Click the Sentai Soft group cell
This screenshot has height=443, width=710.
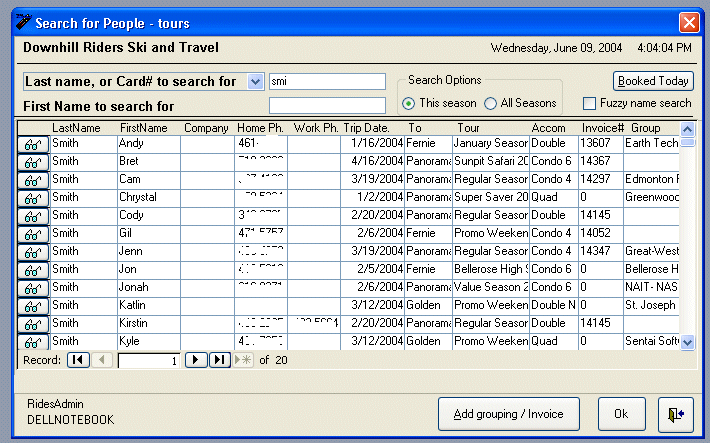point(651,342)
